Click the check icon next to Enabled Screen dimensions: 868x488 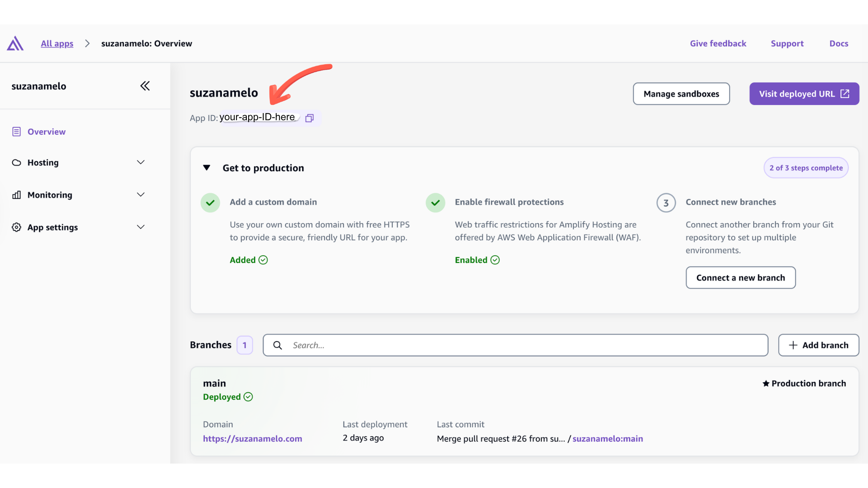495,260
